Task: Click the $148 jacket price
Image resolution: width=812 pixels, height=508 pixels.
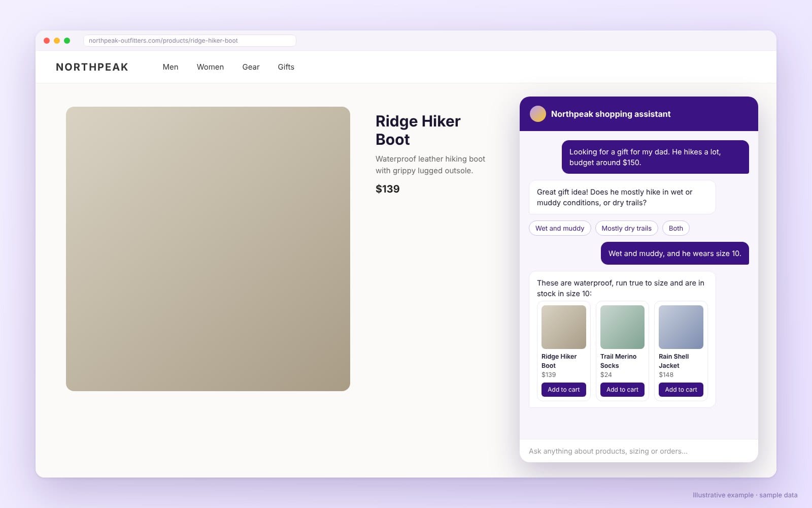Action: pyautogui.click(x=666, y=375)
